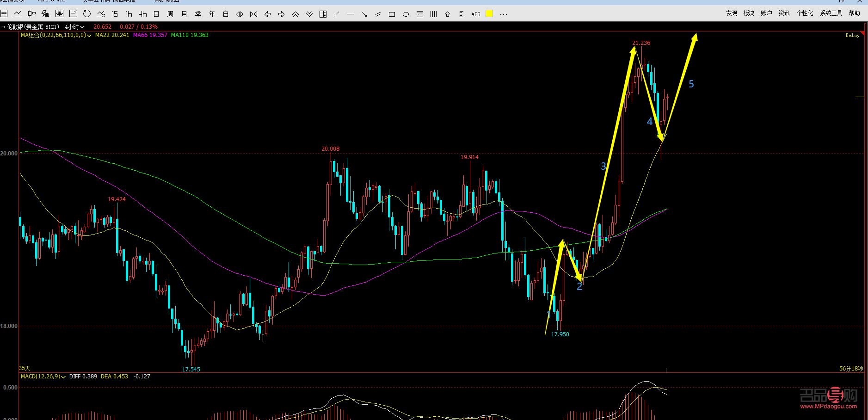Image resolution: width=868 pixels, height=420 pixels.
Task: Select the parallel lines drawing tool
Action: coord(378,14)
